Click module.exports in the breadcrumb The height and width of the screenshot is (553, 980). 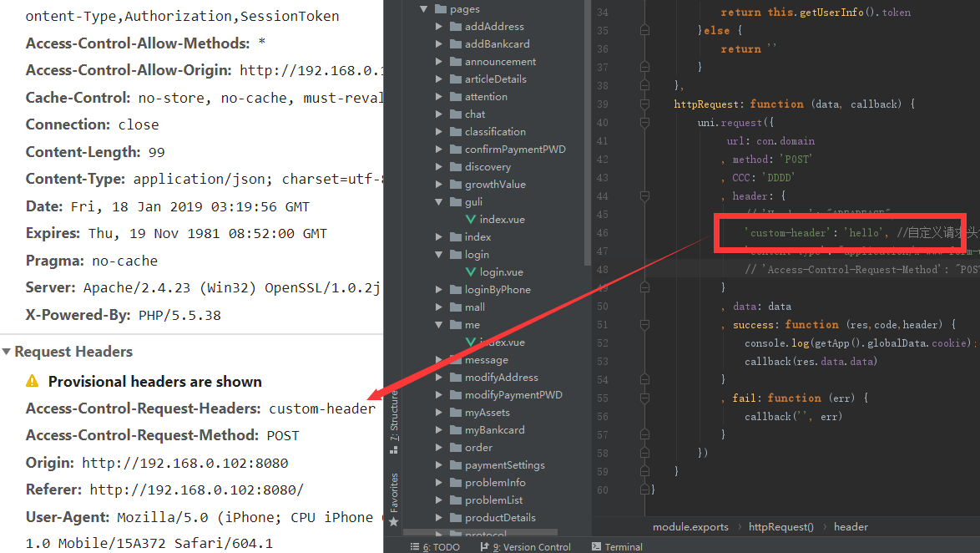coord(690,527)
